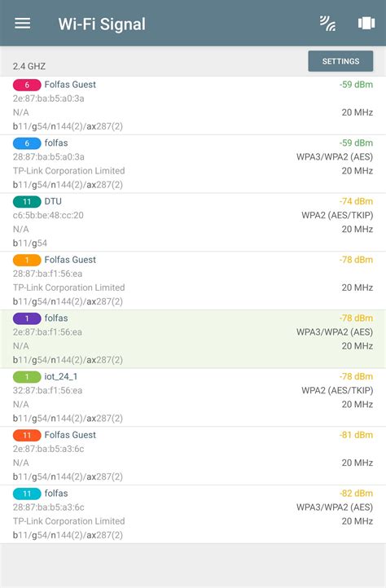Tap the orange channel 1 badge

click(x=27, y=260)
